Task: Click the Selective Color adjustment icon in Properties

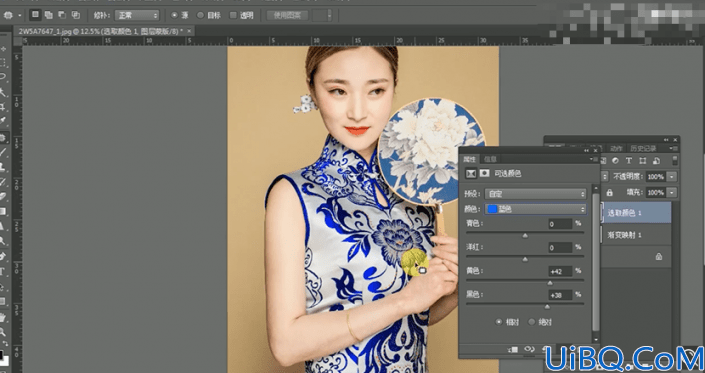Action: [x=471, y=173]
